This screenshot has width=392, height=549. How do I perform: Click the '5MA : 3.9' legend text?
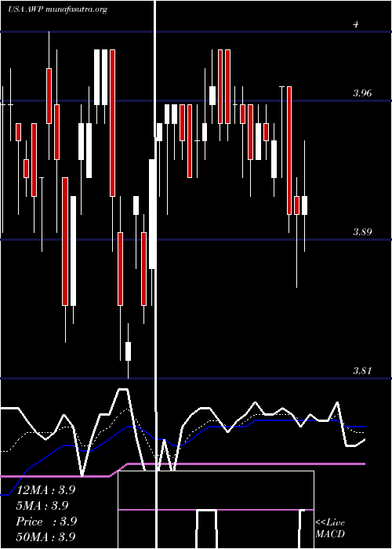click(42, 506)
